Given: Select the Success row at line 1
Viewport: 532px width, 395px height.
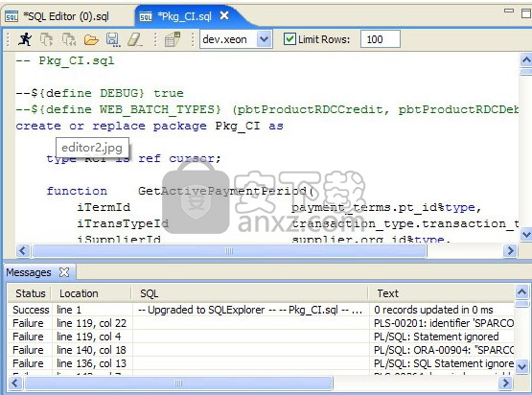Looking at the screenshot, I should click(x=261, y=310).
